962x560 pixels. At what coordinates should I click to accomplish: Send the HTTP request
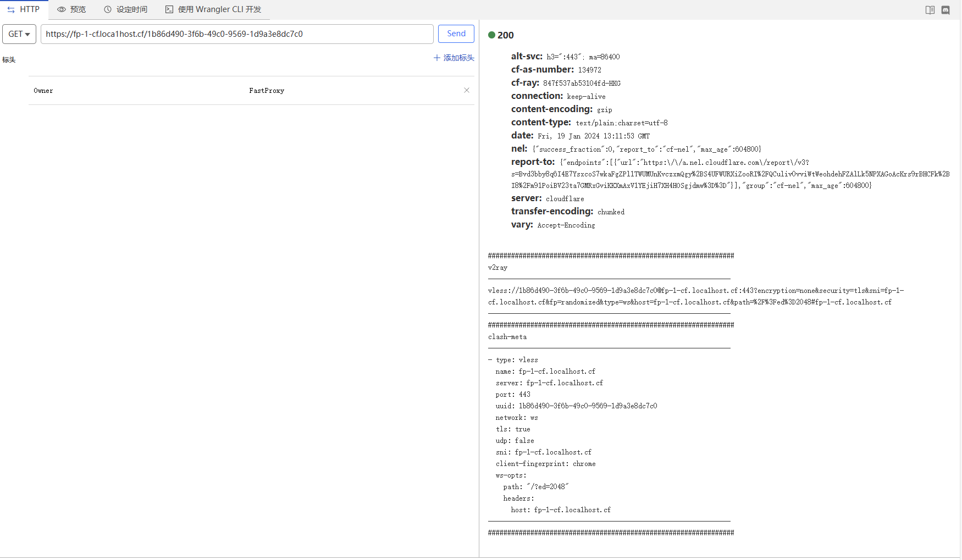point(456,34)
